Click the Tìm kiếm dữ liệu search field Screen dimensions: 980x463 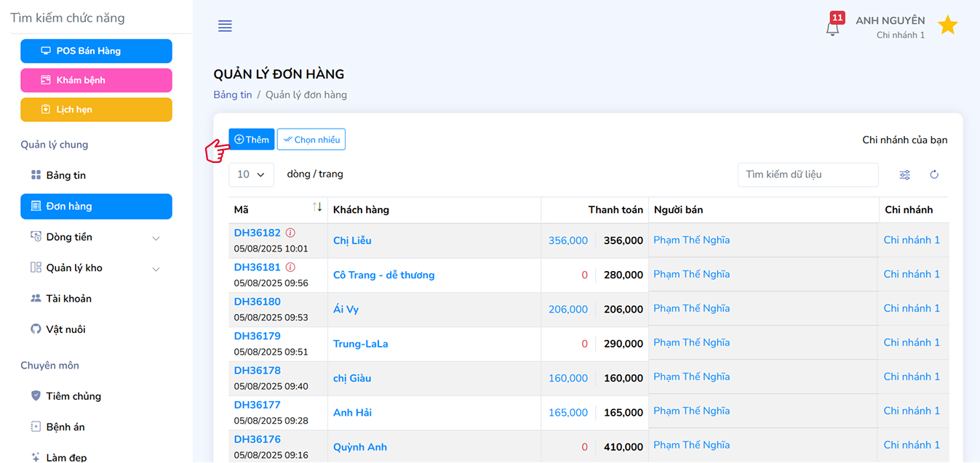(808, 174)
